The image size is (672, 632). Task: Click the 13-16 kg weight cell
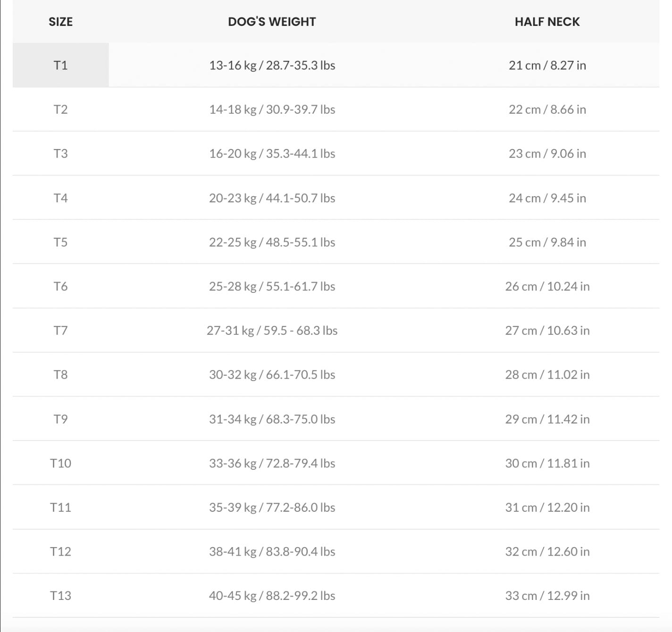pyautogui.click(x=272, y=65)
